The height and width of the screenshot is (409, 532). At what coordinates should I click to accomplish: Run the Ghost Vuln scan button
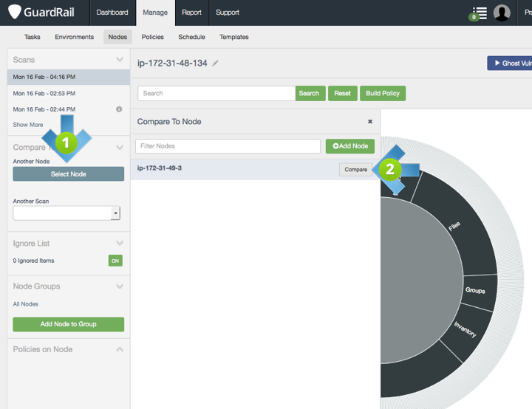510,63
